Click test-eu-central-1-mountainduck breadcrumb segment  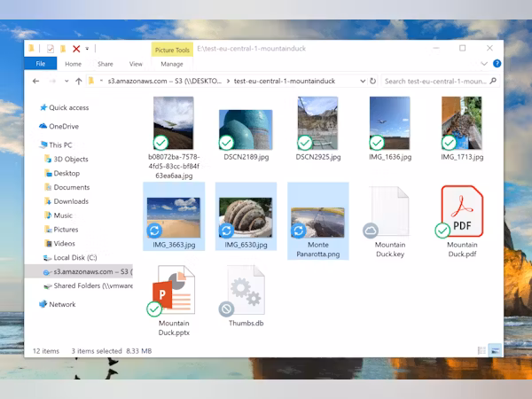(285, 81)
